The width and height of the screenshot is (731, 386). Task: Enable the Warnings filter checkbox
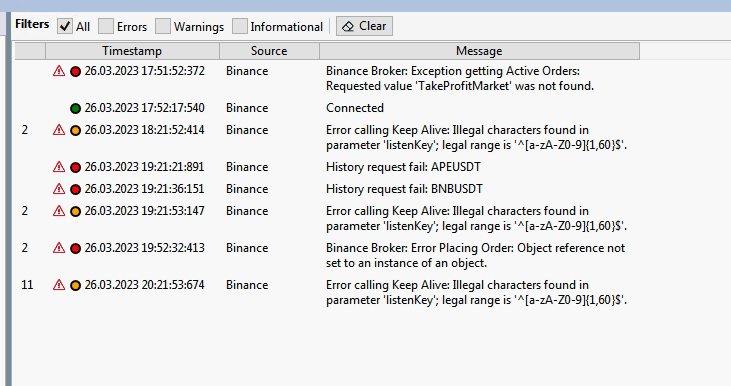pyautogui.click(x=163, y=26)
